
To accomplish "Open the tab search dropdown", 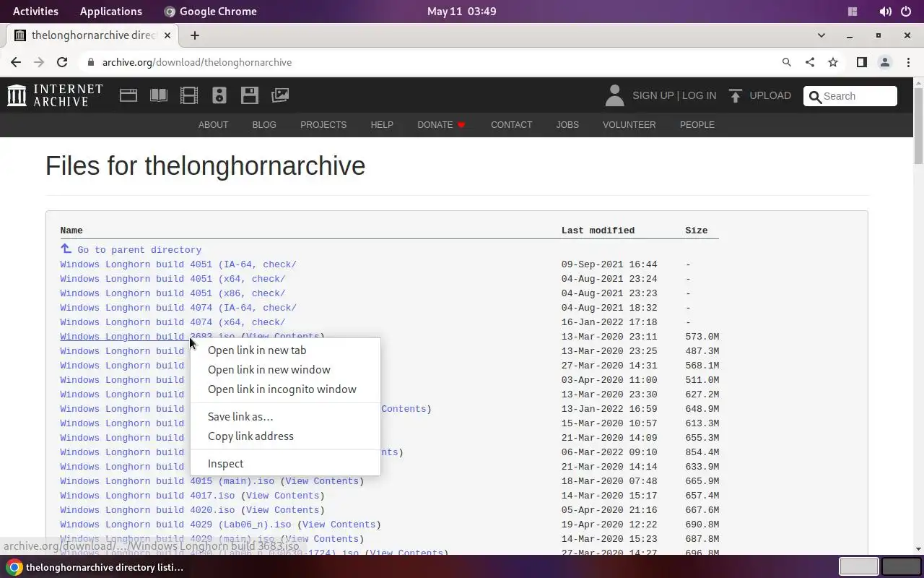I will (x=821, y=35).
